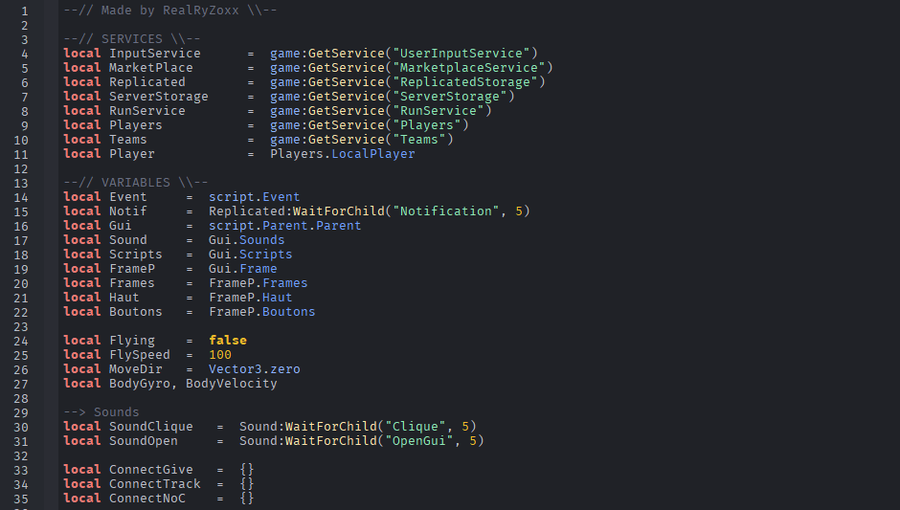Click Players.LocalPlayer on line 11
Image resolution: width=900 pixels, height=510 pixels.
coord(342,154)
